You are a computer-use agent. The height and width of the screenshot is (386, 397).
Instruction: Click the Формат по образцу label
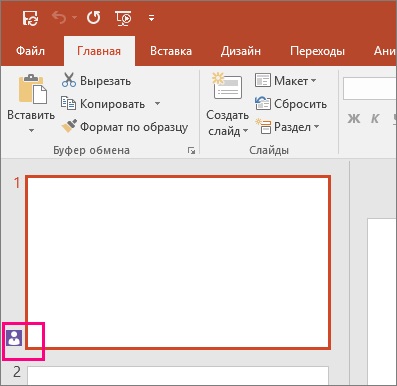click(x=134, y=127)
